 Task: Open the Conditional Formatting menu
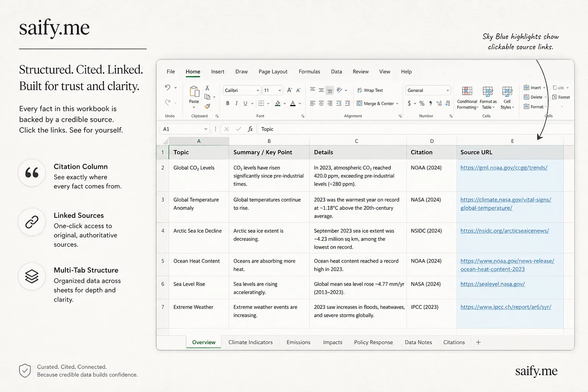[467, 98]
